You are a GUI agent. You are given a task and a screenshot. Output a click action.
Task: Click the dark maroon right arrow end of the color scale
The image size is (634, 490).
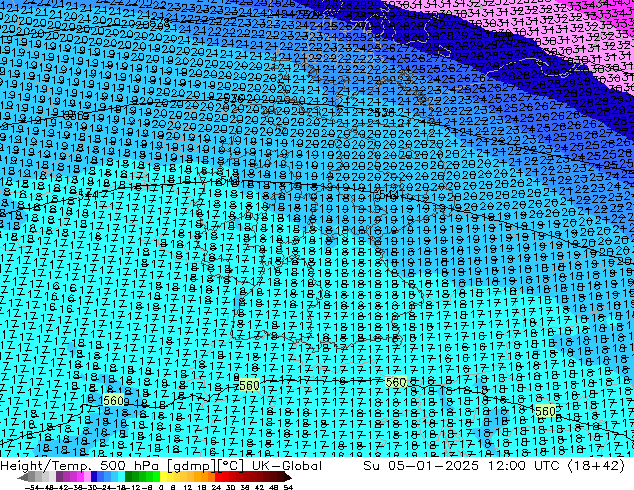point(288,477)
